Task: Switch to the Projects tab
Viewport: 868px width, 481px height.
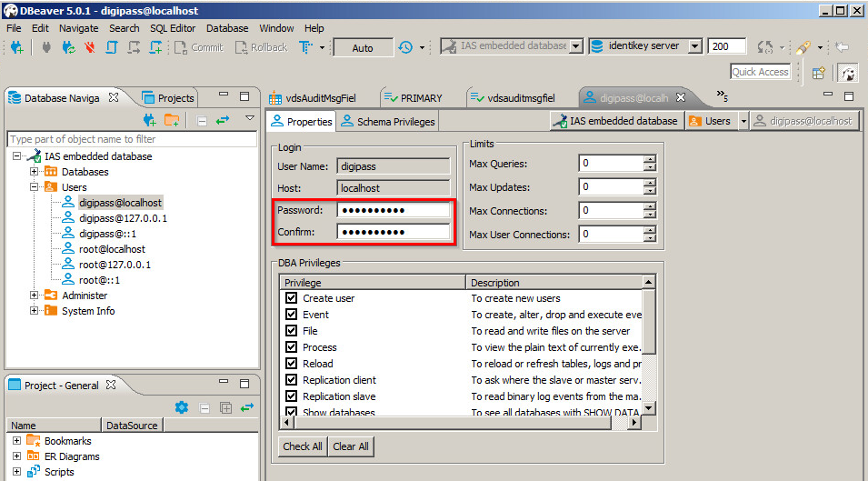Action: point(168,98)
